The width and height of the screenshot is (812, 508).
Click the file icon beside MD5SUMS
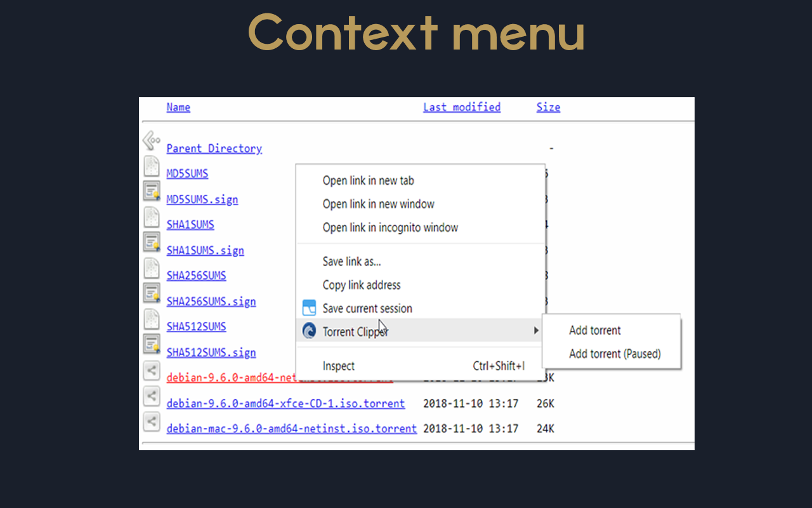(x=151, y=166)
